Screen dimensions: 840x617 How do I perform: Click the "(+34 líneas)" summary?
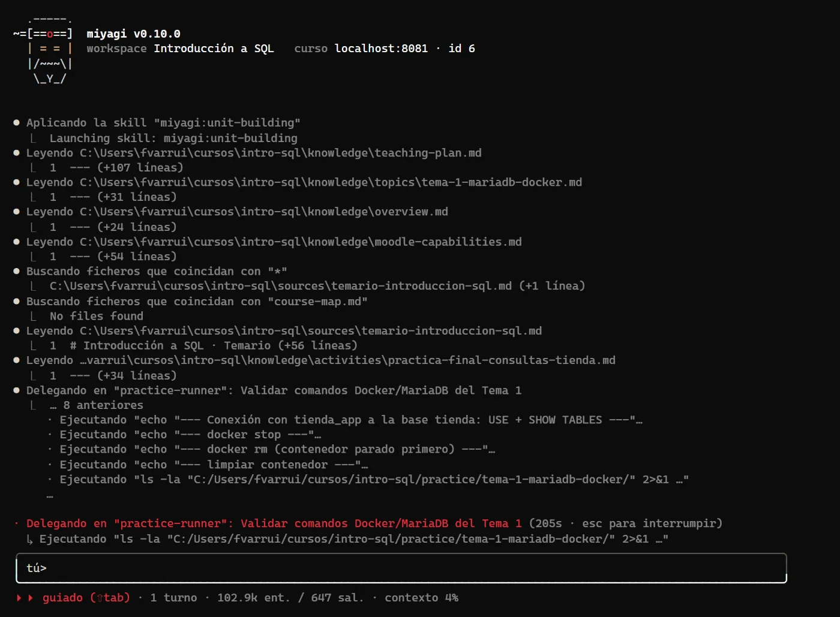(137, 376)
